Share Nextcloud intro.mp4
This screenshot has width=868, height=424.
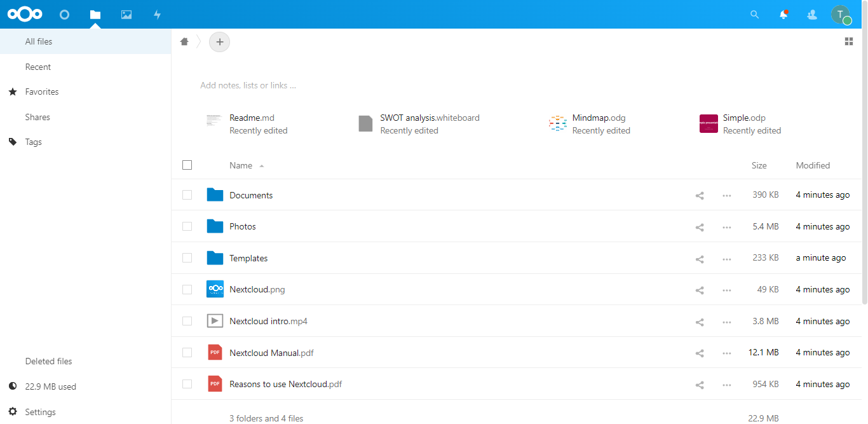tap(700, 322)
